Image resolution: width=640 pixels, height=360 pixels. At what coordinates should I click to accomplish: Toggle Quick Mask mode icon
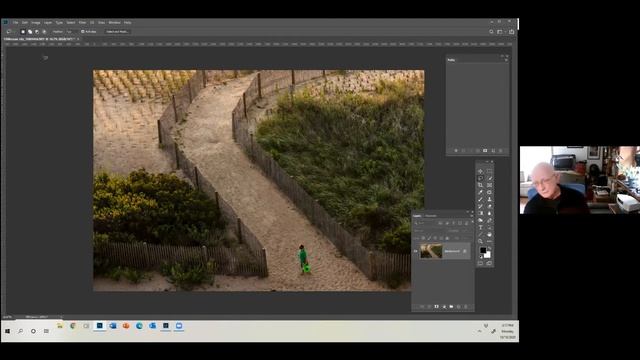480,263
